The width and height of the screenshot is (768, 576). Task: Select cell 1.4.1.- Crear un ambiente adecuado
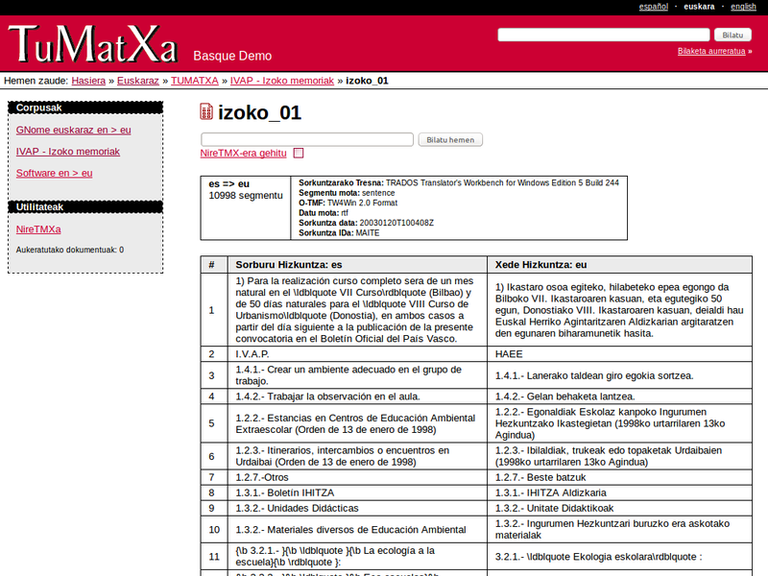click(x=358, y=375)
